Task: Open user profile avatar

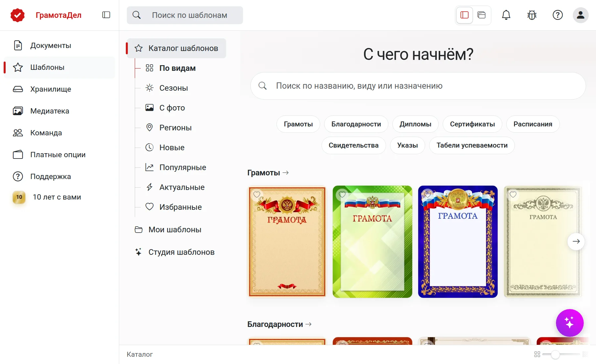Action: (x=581, y=15)
